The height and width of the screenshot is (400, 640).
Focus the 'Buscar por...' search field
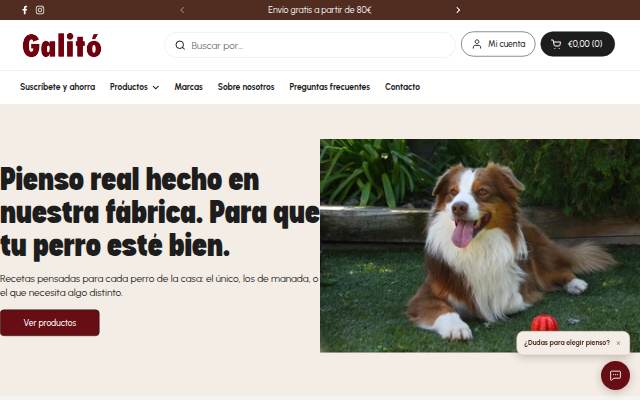310,45
